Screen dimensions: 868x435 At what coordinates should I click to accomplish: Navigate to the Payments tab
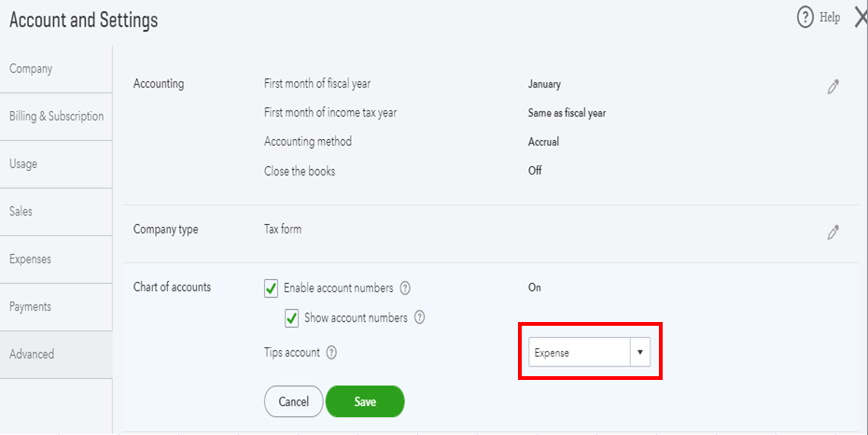coord(30,307)
